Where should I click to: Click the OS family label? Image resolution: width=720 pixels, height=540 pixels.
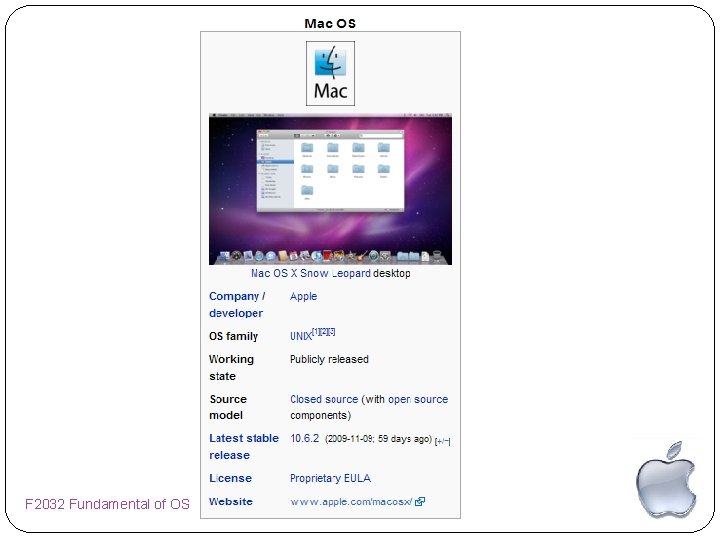(233, 336)
